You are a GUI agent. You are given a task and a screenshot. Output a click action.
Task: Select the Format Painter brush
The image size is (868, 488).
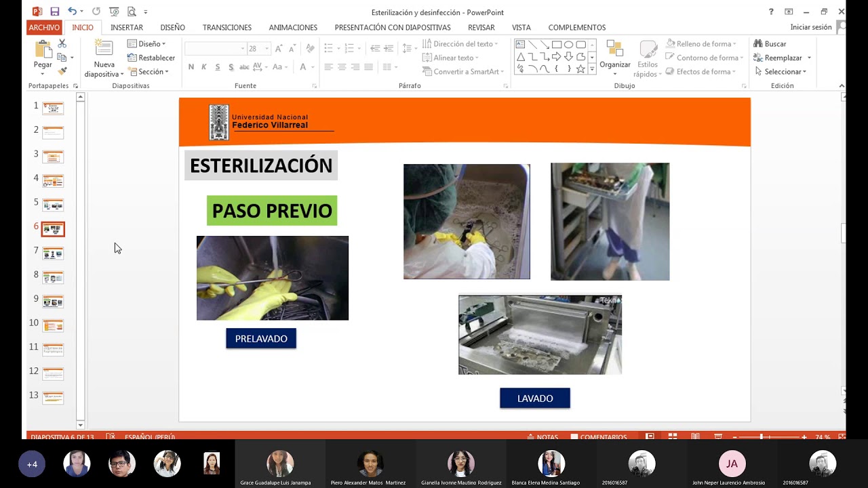coord(62,71)
